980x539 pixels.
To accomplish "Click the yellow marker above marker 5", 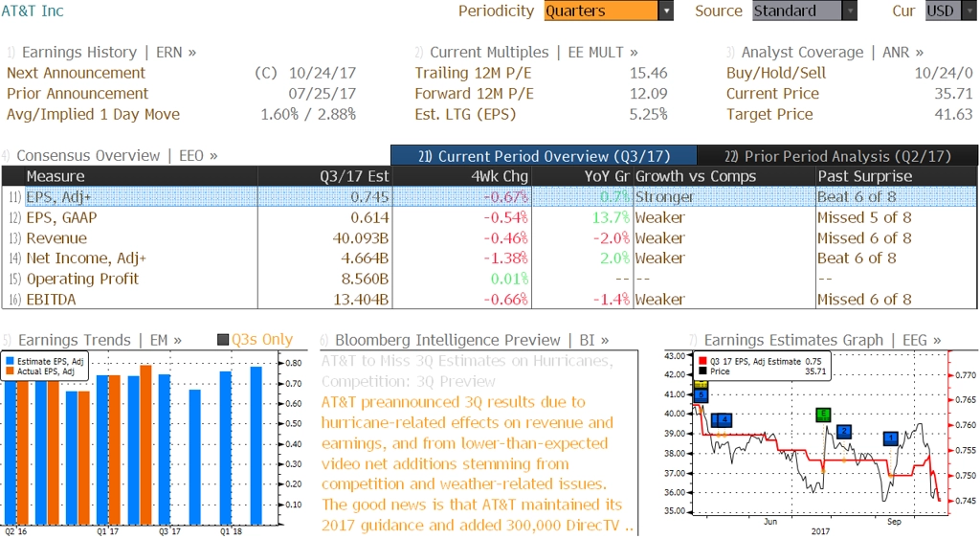I will tap(701, 385).
